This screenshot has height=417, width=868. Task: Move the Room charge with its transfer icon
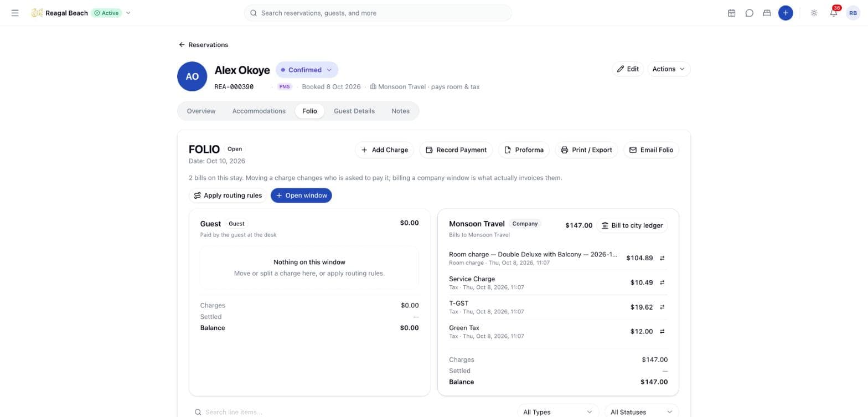click(x=662, y=258)
